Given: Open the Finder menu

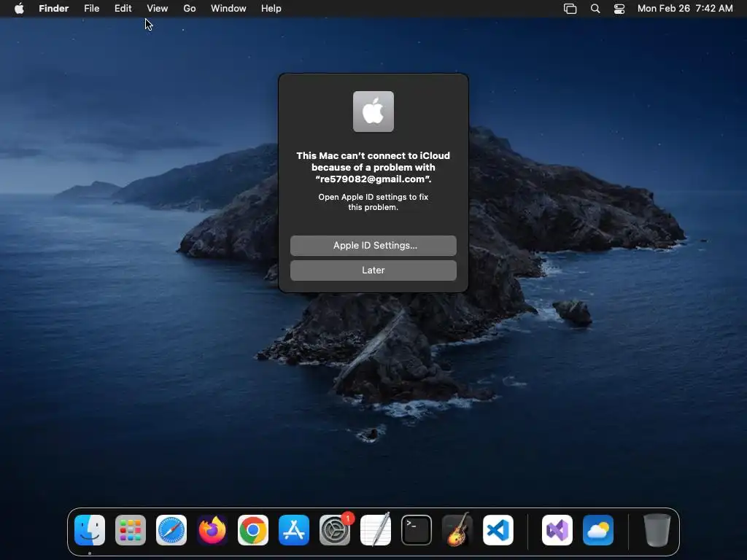Looking at the screenshot, I should tap(54, 9).
